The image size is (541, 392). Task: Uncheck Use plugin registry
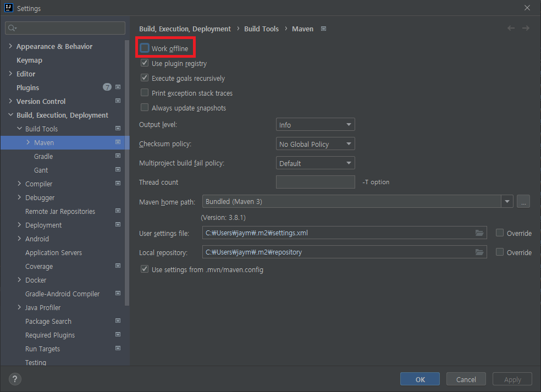pyautogui.click(x=145, y=63)
